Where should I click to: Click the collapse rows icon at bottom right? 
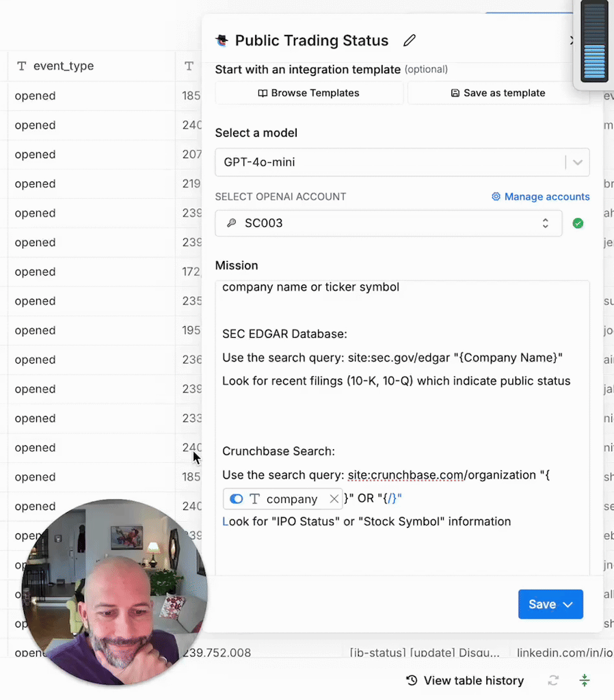click(584, 680)
